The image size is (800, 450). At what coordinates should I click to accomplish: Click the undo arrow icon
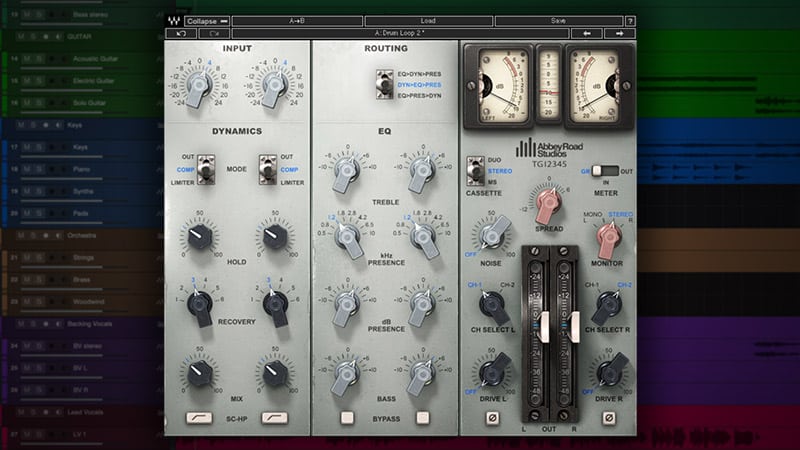pos(181,33)
